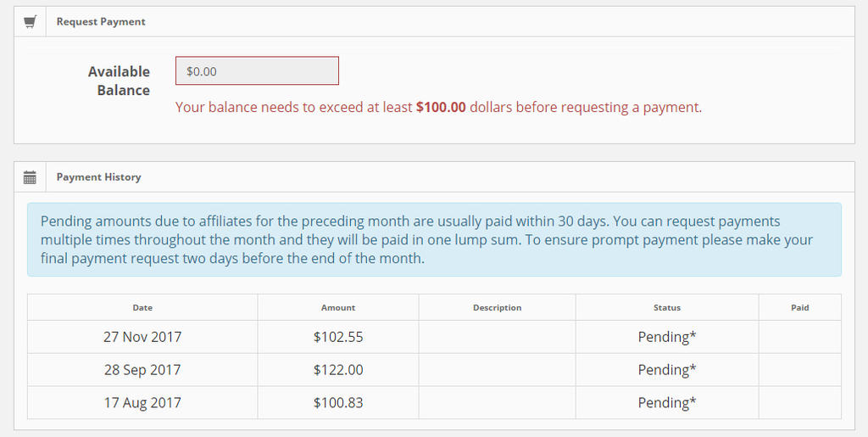Select the 27 Nov 2017 date cell
The height and width of the screenshot is (437, 868).
(x=142, y=337)
